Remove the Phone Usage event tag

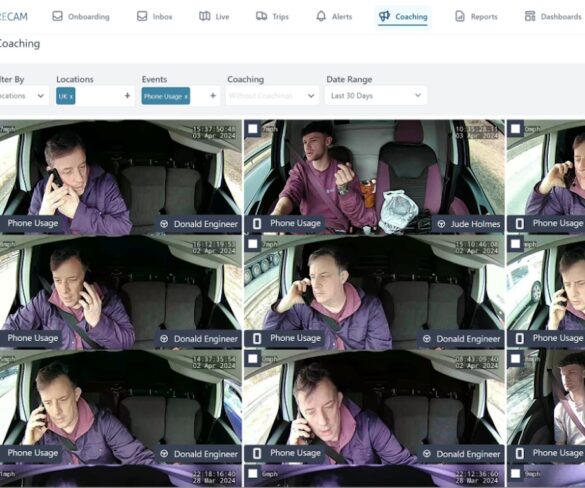click(x=186, y=97)
